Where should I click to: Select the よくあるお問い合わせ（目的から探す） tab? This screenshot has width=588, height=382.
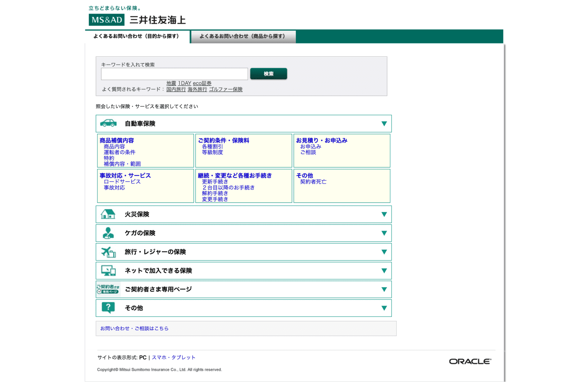[137, 36]
